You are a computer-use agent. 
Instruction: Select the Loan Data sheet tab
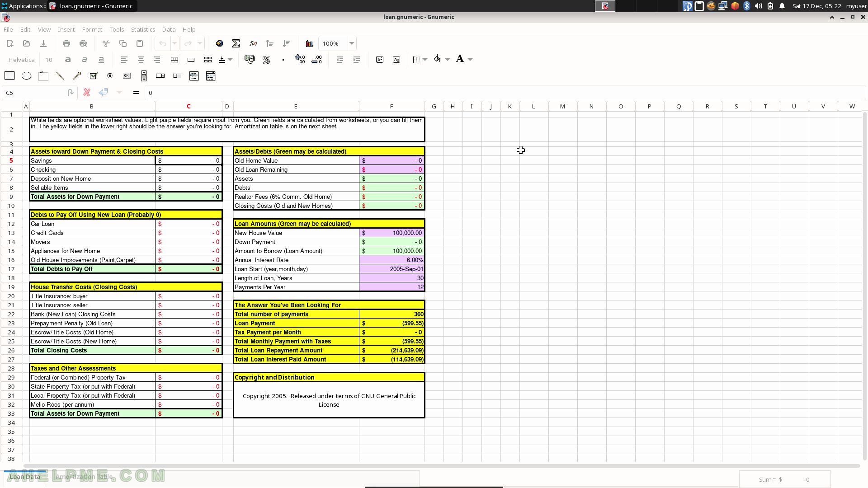pos(25,477)
